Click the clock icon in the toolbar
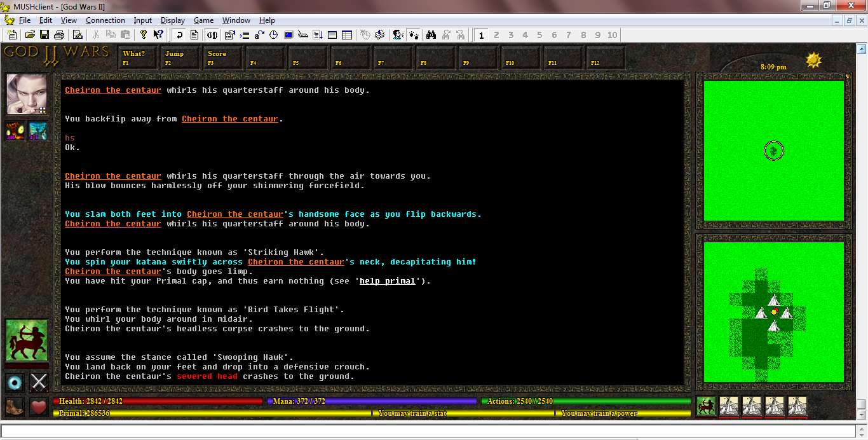This screenshot has height=440, width=868. pyautogui.click(x=274, y=35)
